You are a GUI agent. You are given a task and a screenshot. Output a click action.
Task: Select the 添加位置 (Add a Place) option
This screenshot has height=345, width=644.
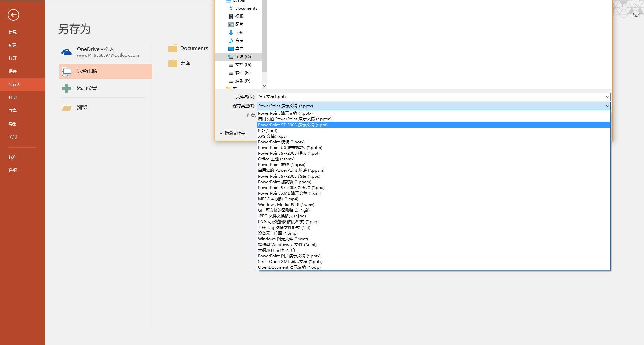tap(105, 88)
